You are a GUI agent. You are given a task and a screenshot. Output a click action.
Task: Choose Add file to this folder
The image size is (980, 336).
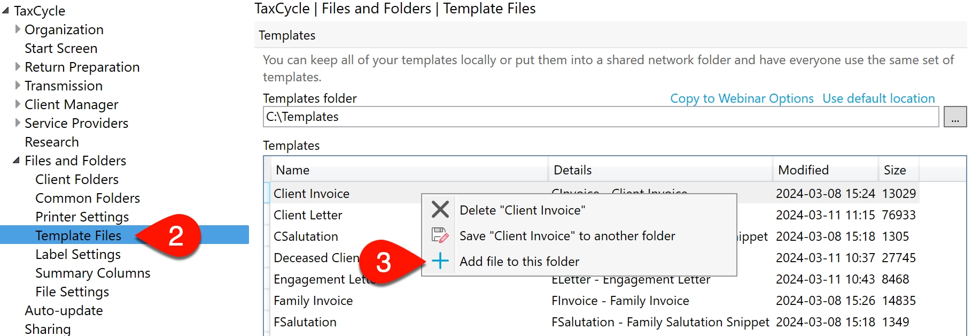click(x=519, y=261)
